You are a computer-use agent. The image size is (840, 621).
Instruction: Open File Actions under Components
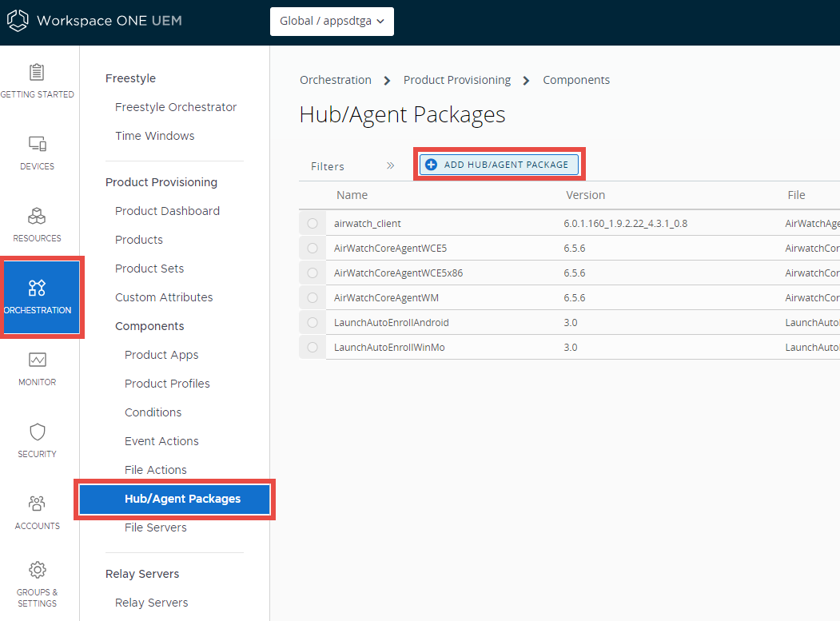pyautogui.click(x=156, y=470)
